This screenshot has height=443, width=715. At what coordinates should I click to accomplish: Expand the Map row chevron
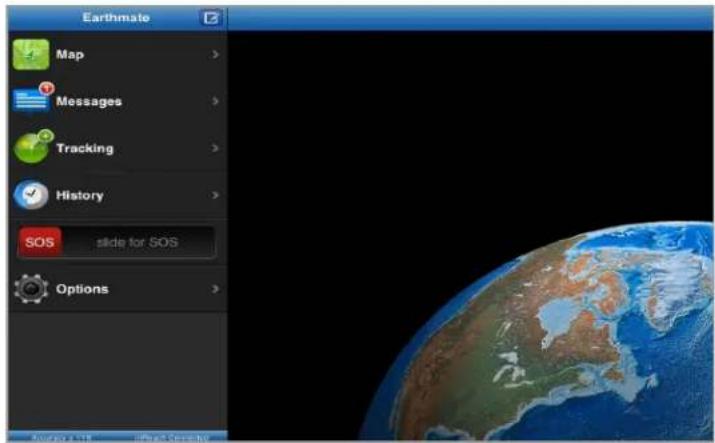point(215,55)
